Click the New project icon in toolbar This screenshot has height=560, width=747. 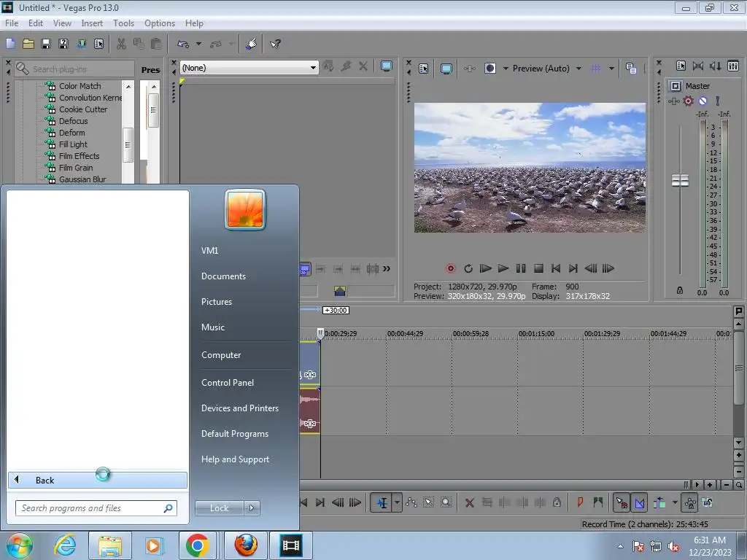pos(10,44)
